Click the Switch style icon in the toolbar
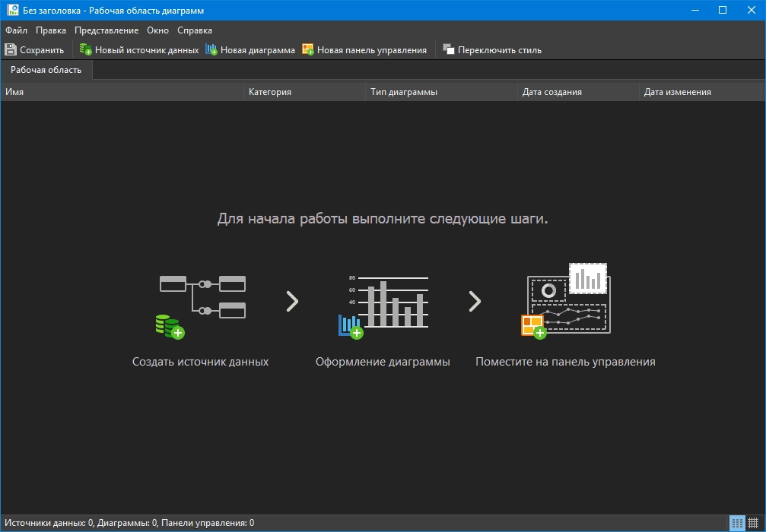Image resolution: width=766 pixels, height=532 pixels. 449,49
